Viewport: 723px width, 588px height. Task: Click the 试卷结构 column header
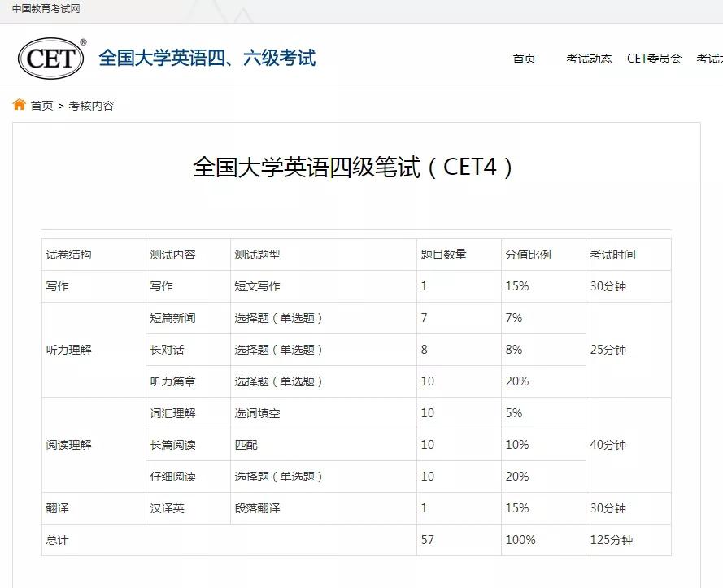[x=69, y=255]
